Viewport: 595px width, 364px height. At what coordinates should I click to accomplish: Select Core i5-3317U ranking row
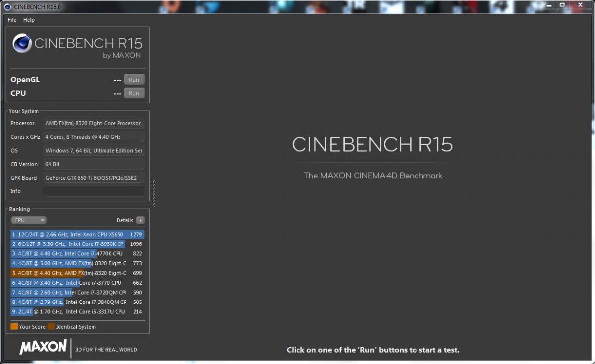pyautogui.click(x=77, y=311)
